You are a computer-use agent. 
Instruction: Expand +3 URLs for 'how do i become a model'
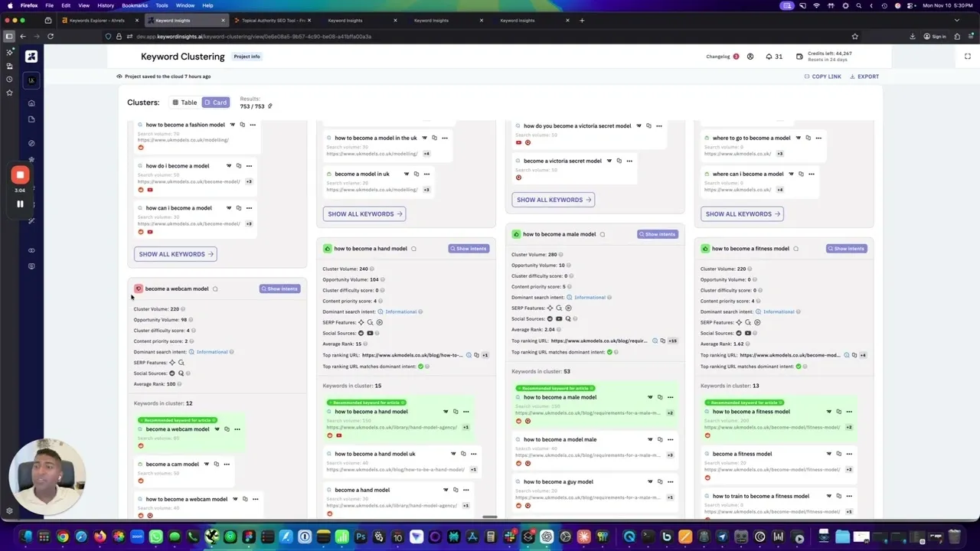pos(249,181)
